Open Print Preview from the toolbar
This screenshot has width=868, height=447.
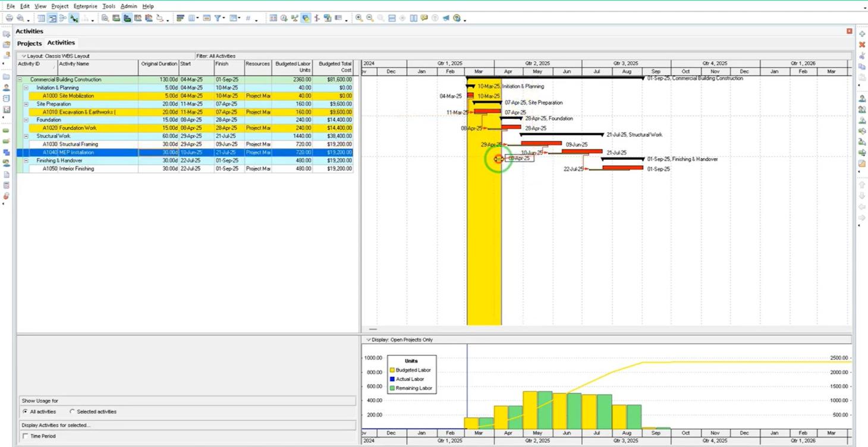pyautogui.click(x=20, y=18)
